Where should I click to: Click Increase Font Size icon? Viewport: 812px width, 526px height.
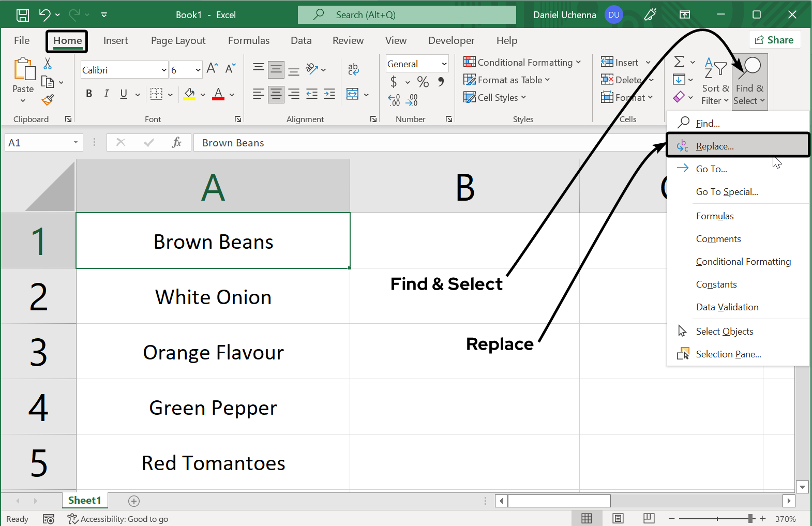[212, 69]
